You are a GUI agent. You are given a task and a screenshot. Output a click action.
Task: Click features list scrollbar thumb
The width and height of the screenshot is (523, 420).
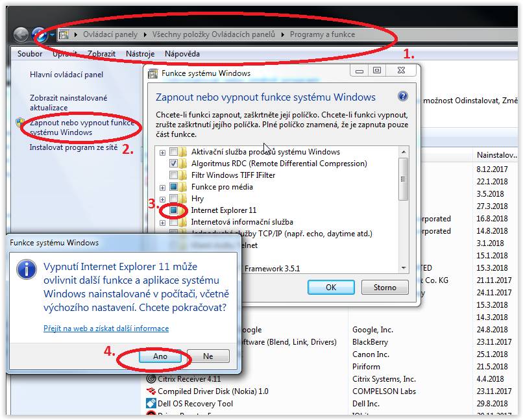click(403, 179)
